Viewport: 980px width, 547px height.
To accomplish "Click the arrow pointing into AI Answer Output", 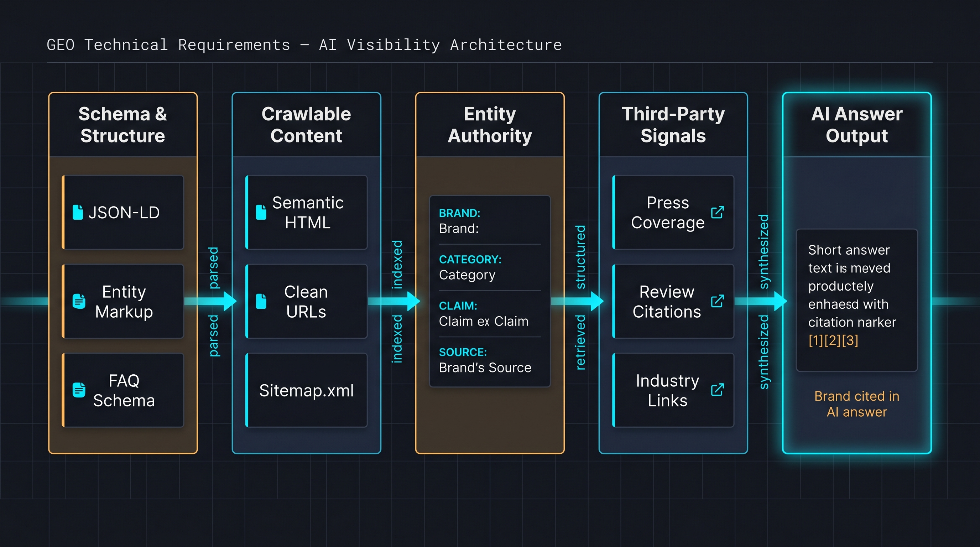I will point(761,301).
